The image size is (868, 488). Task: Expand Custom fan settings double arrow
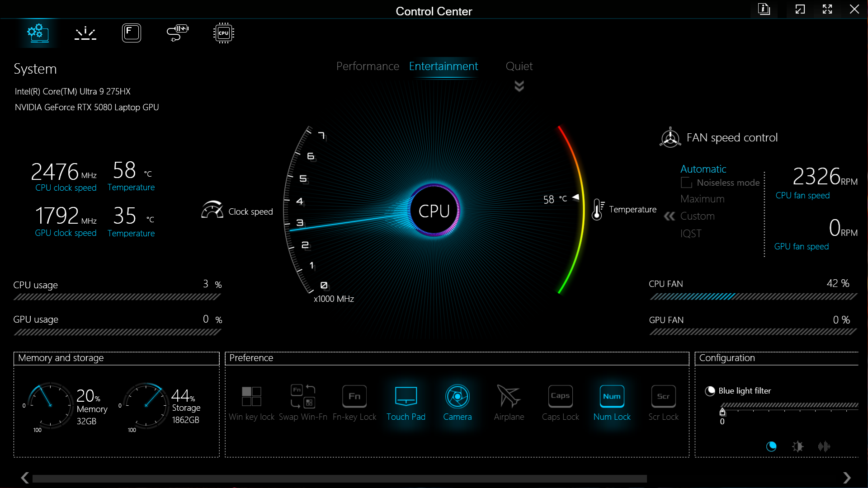click(x=669, y=216)
